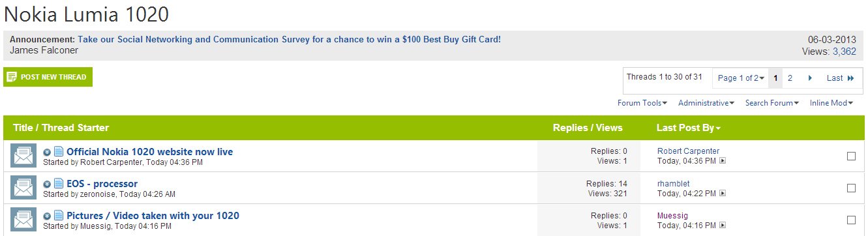Click envelope icon beside EOS - processor thread

coord(23,188)
